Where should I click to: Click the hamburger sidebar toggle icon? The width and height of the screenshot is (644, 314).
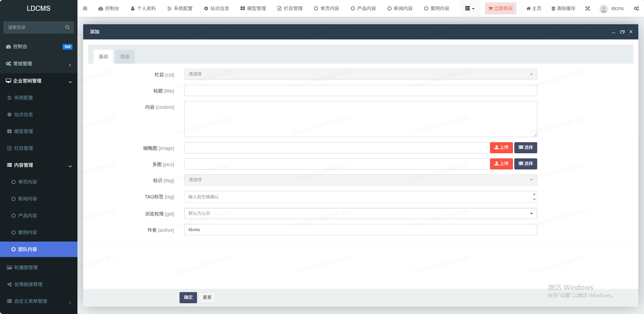click(x=85, y=8)
